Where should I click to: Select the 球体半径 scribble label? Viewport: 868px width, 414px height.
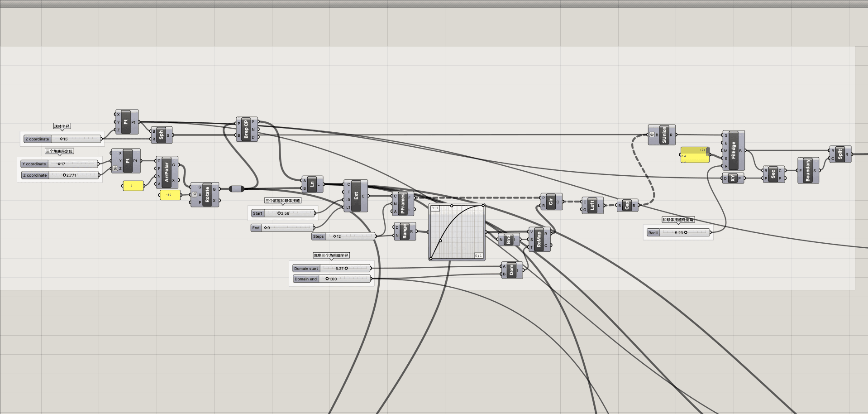[x=62, y=126]
